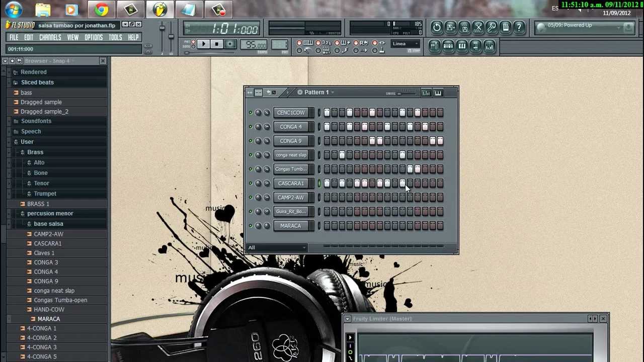Click the record button in transport
The width and height of the screenshot is (644, 362).
(230, 44)
